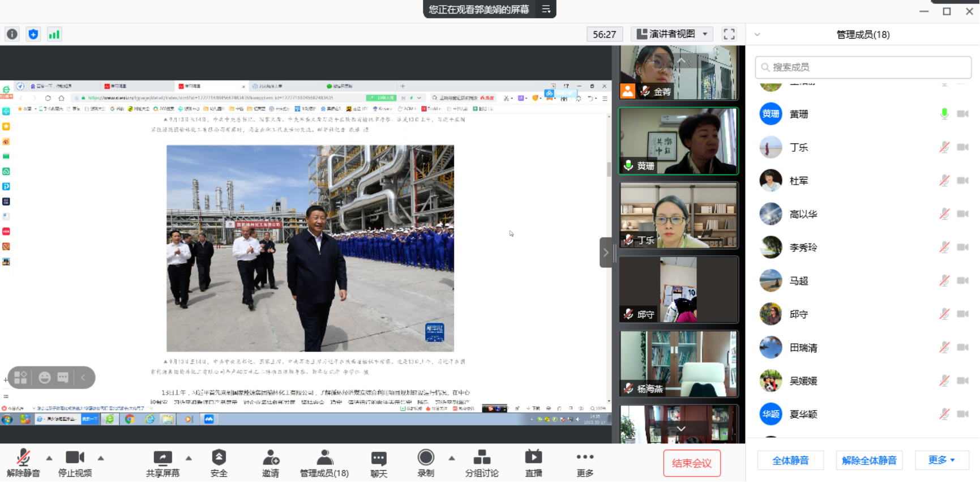Click the green network status icon
Viewport: 980px width, 482px height.
coord(54,34)
